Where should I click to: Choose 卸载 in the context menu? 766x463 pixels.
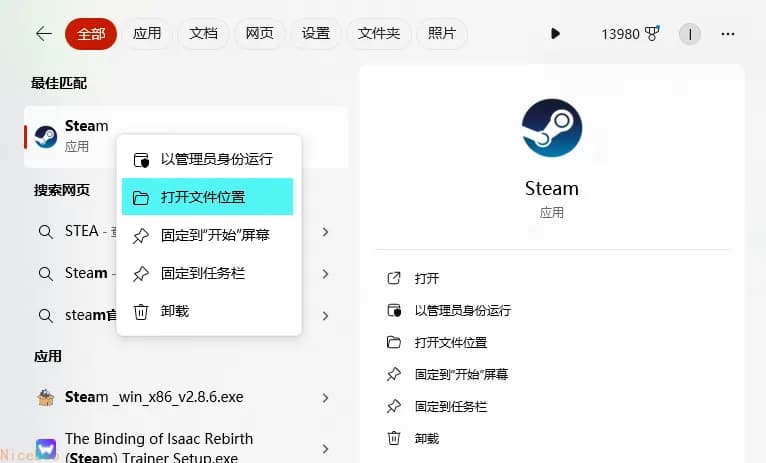(208, 311)
